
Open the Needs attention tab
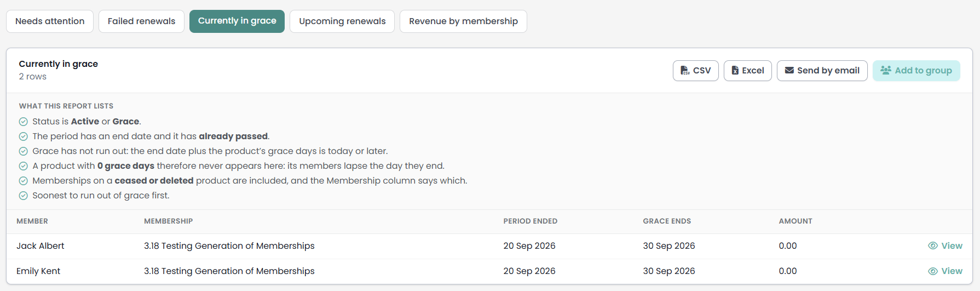50,21
